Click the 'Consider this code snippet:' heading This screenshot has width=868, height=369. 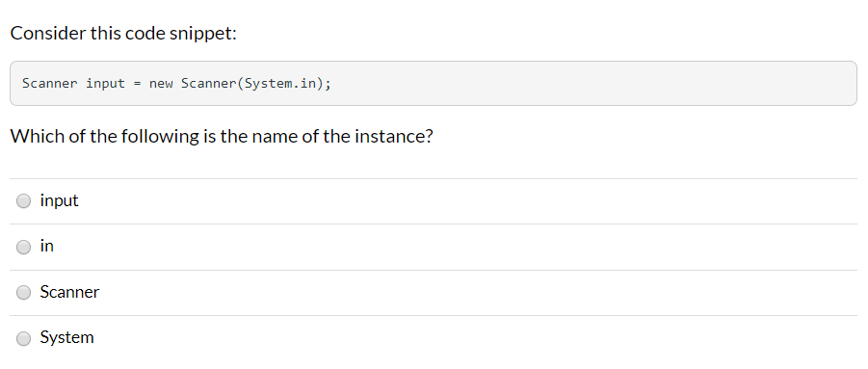pos(123,33)
